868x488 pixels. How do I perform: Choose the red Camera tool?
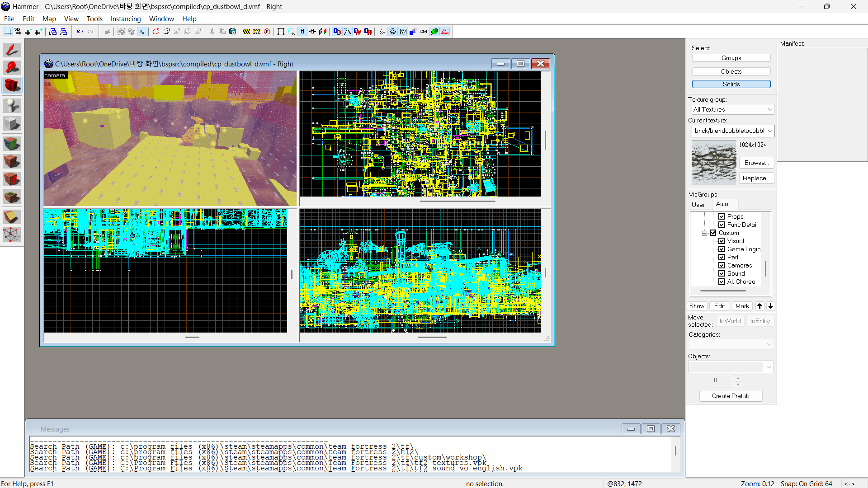click(12, 85)
